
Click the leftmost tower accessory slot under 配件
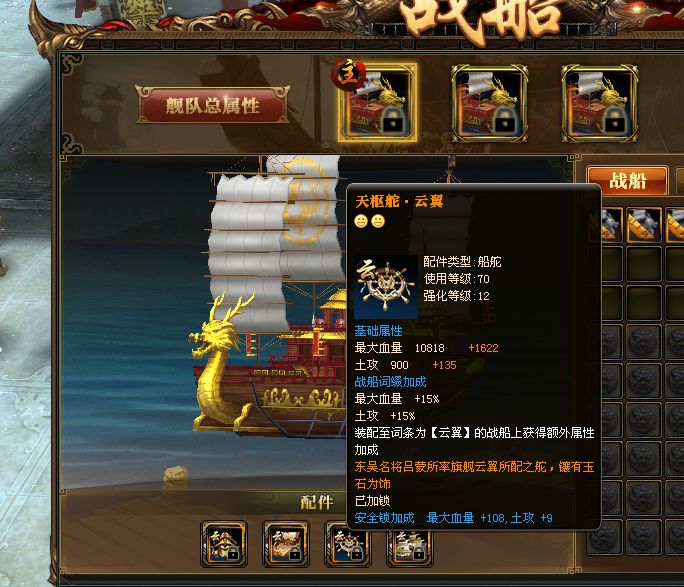(x=224, y=543)
